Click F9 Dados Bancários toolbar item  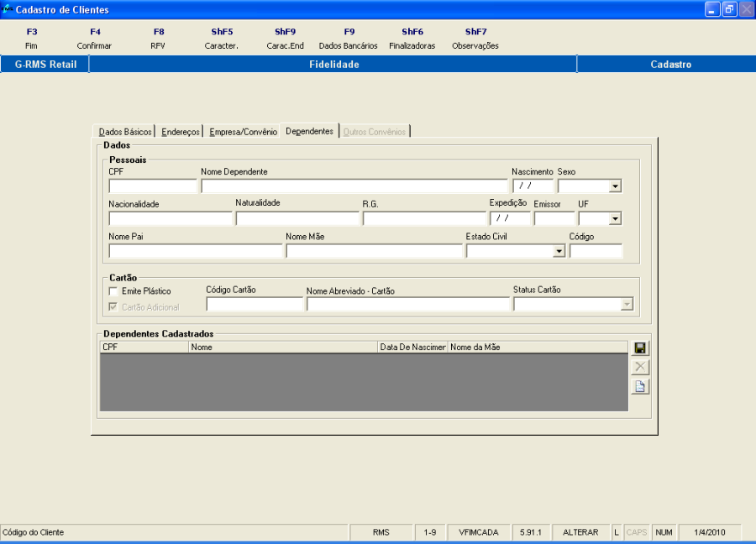tap(349, 39)
